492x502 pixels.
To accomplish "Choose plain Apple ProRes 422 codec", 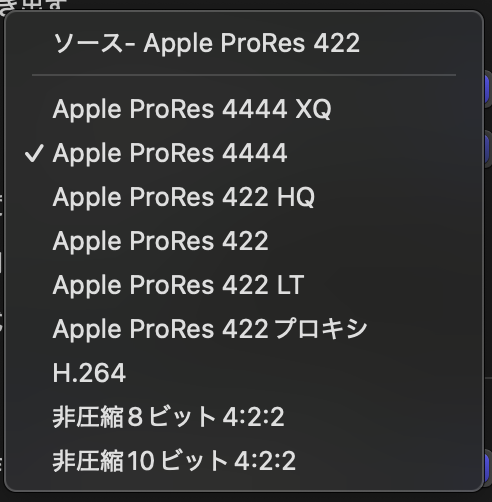I will tap(244, 241).
